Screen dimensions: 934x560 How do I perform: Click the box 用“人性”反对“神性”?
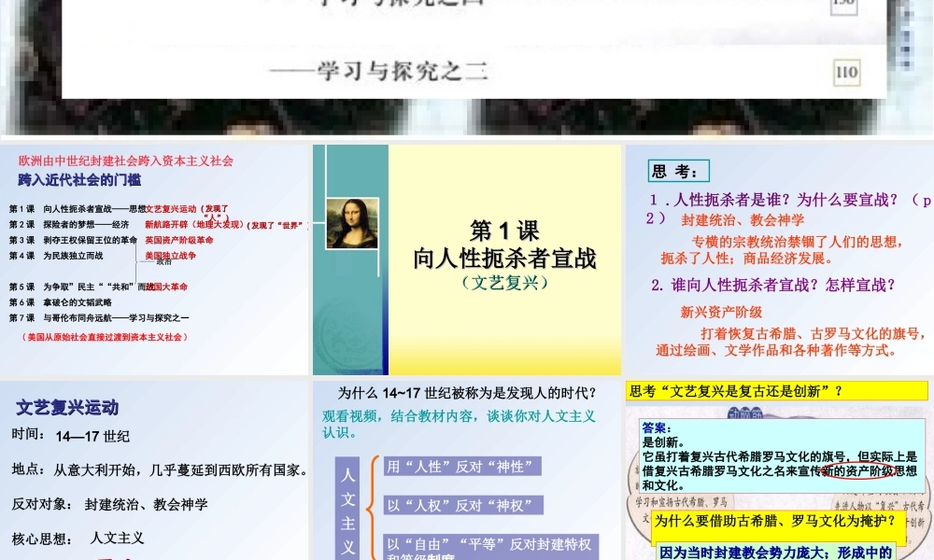(x=462, y=467)
